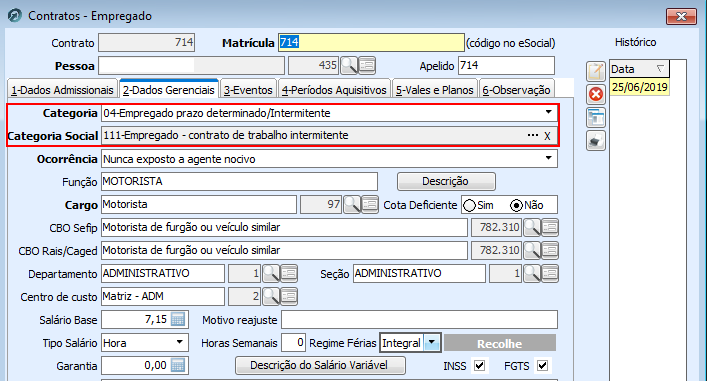
Task: Click the magnifier icon next to Seção code
Action: pyautogui.click(x=532, y=273)
